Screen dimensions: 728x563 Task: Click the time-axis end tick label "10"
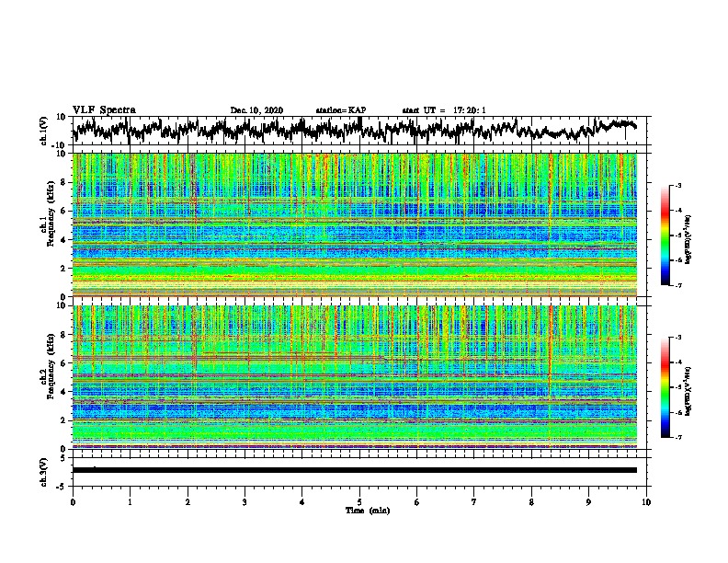[x=646, y=502]
